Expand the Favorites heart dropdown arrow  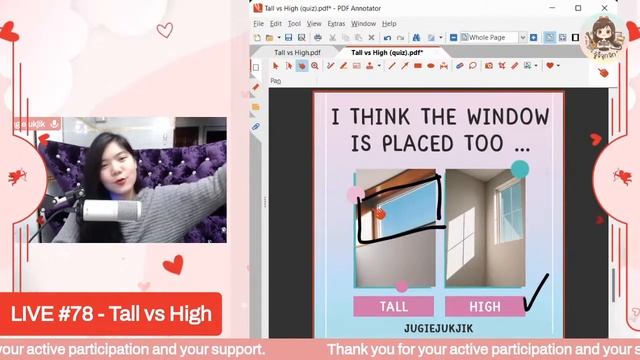[558, 66]
